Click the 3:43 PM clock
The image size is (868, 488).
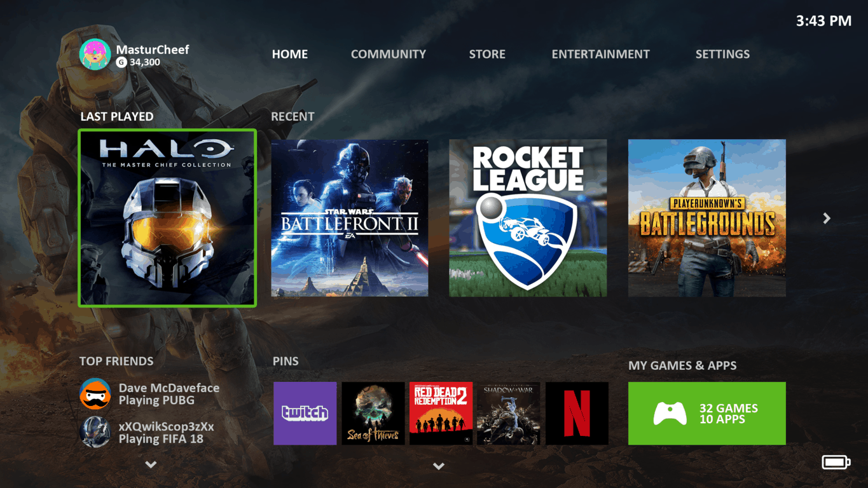point(823,21)
